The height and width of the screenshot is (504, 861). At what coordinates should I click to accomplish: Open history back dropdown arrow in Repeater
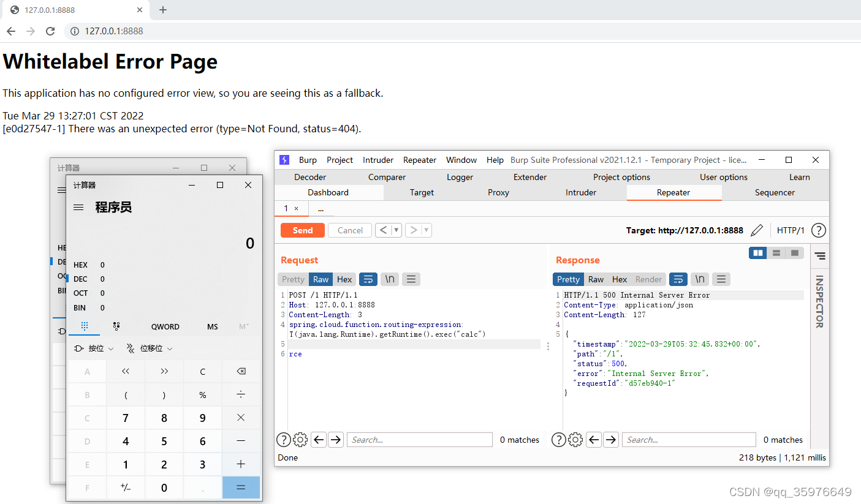(396, 230)
